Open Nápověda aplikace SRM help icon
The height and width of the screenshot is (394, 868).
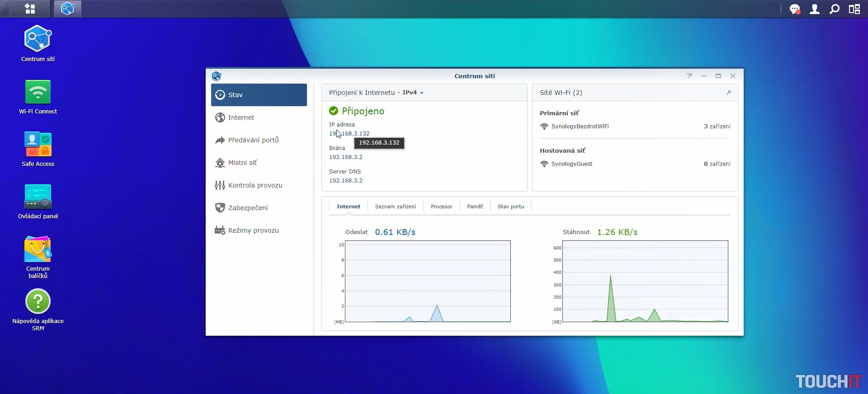point(38,302)
